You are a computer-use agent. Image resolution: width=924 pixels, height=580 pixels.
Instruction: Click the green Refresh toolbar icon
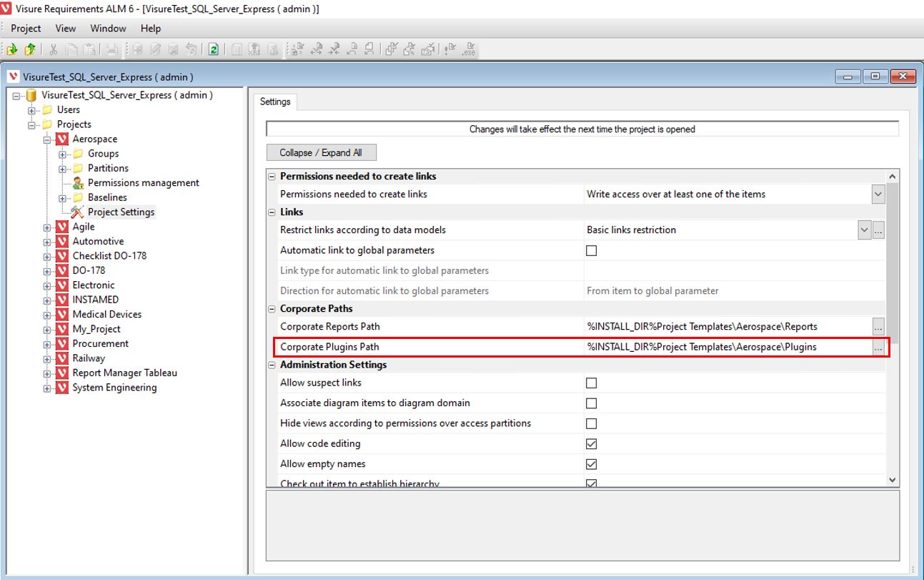[214, 49]
